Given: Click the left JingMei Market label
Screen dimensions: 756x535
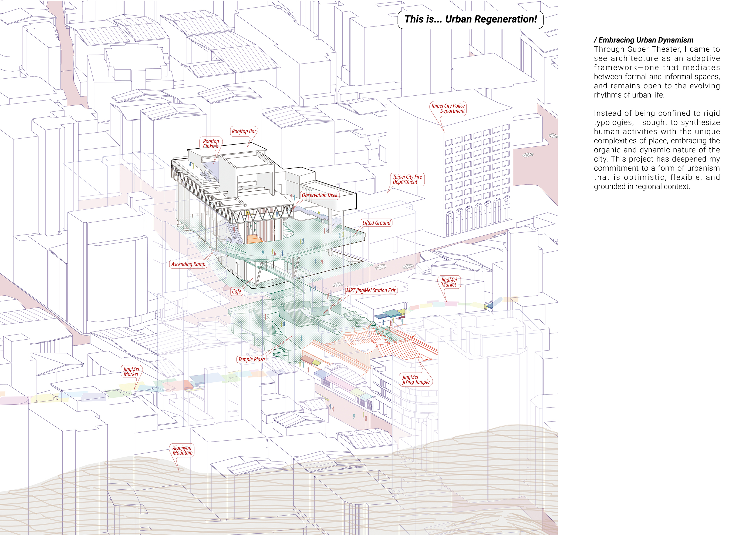Looking at the screenshot, I should pyautogui.click(x=131, y=371).
